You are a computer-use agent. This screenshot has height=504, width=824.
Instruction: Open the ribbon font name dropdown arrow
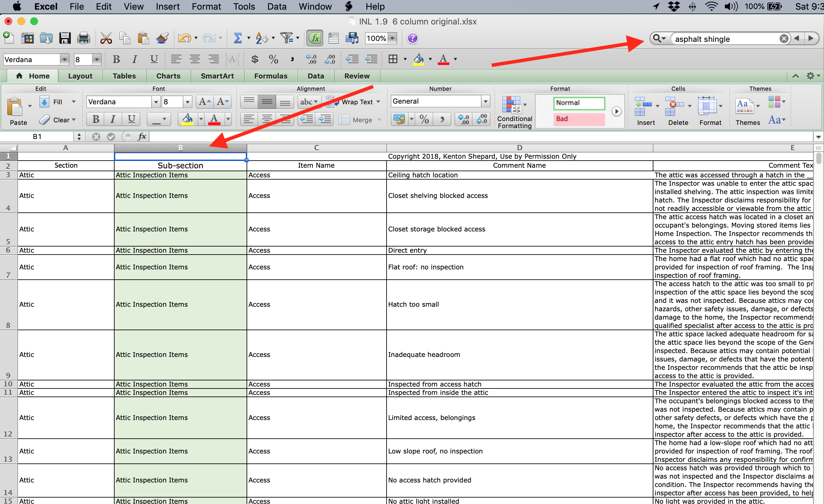tap(155, 102)
